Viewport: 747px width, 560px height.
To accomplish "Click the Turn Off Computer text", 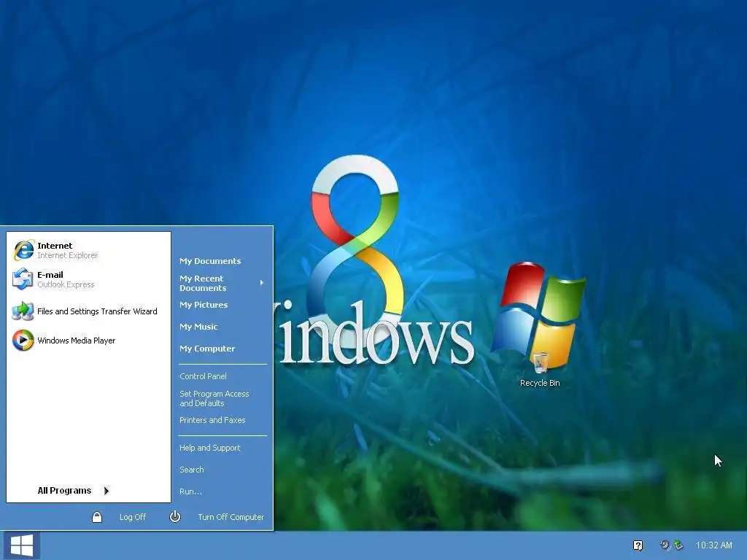I will 231,517.
